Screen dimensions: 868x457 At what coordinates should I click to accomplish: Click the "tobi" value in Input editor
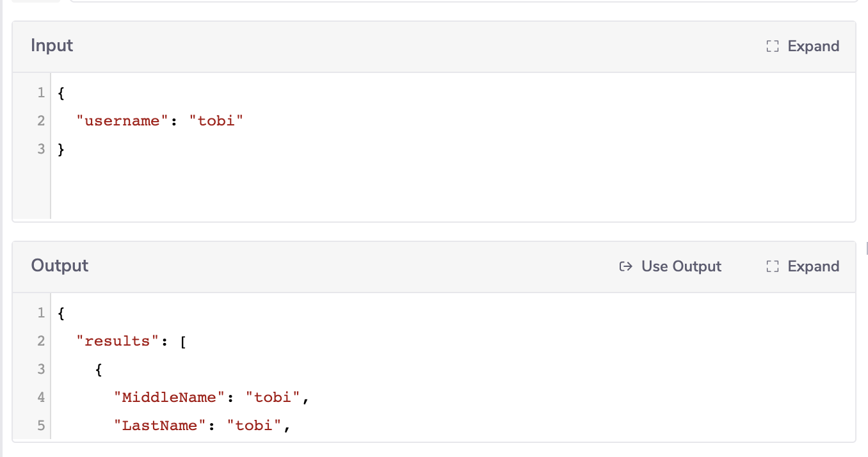click(217, 121)
